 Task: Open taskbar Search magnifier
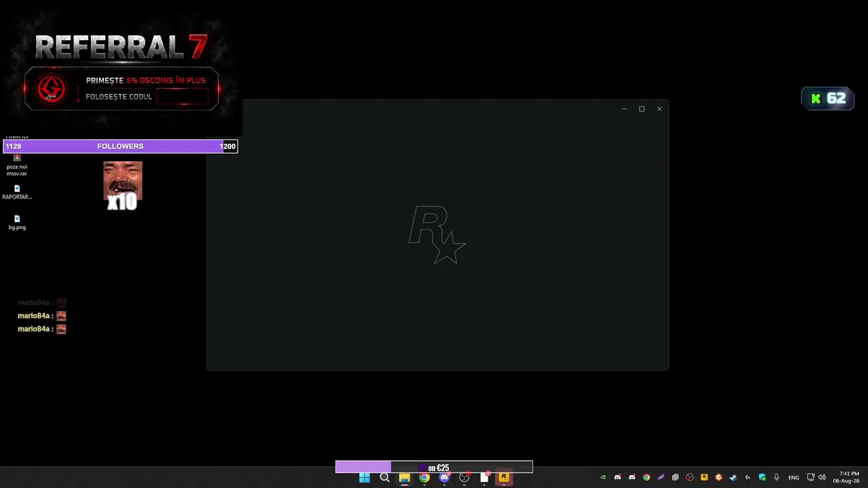coord(384,477)
